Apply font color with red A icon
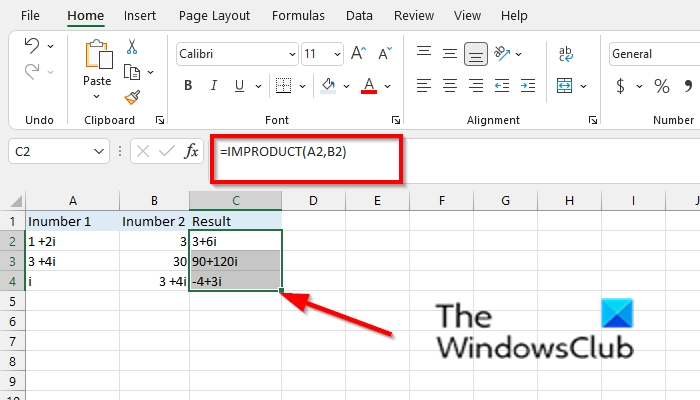The width and height of the screenshot is (700, 400). tap(369, 85)
